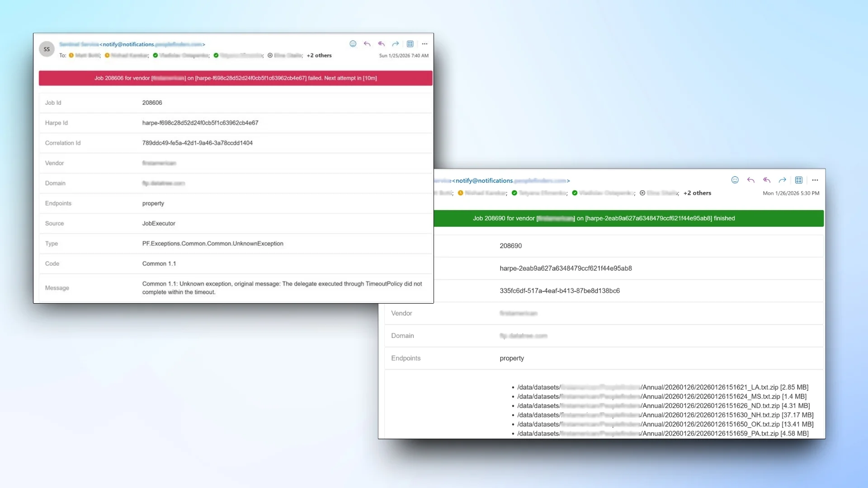React with a smiley to the failure email

[x=353, y=44]
